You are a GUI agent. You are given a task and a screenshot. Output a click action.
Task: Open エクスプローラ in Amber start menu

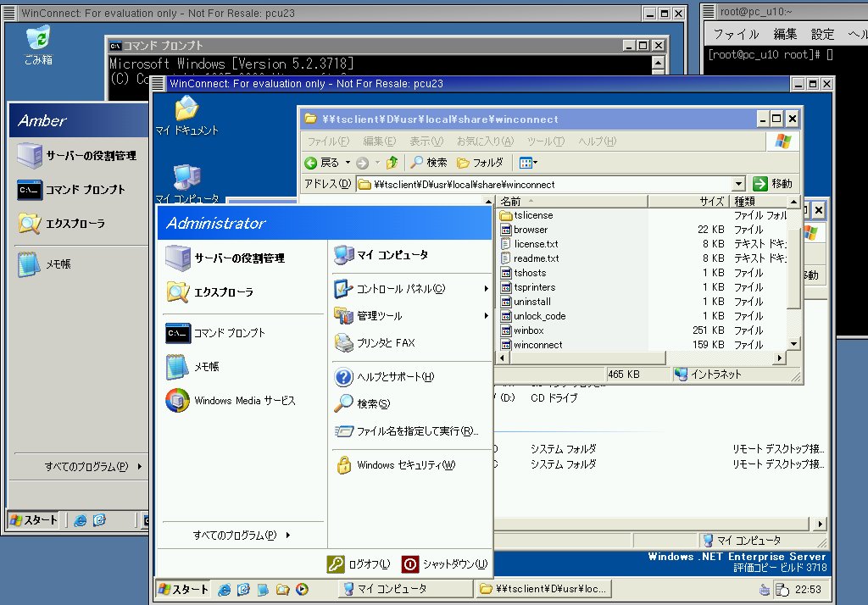pos(61,223)
